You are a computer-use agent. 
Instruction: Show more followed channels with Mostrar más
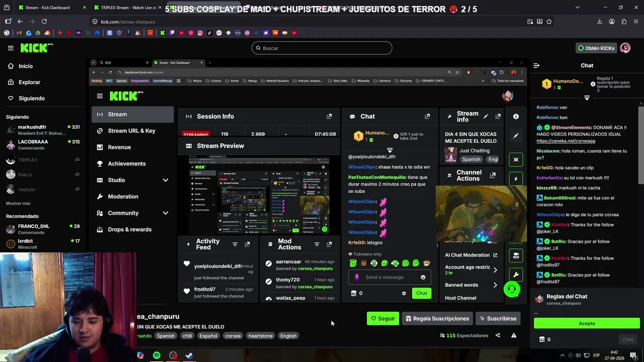pos(18,204)
